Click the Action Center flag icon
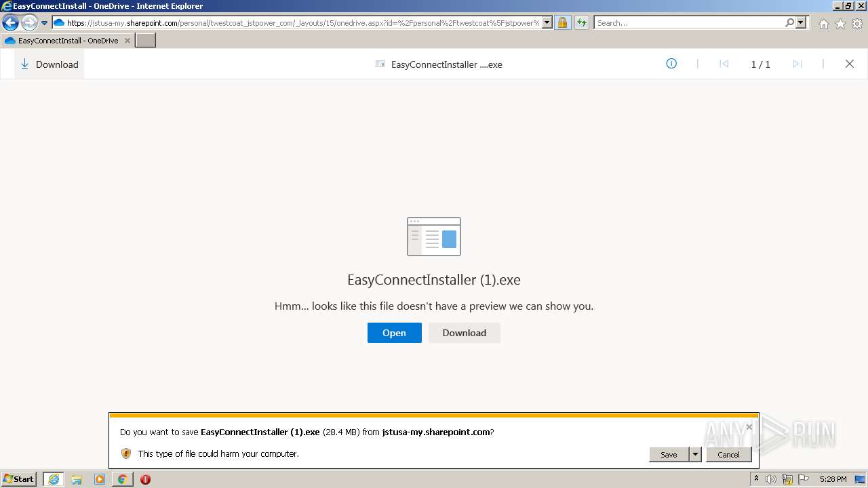This screenshot has height=488, width=868. (804, 479)
